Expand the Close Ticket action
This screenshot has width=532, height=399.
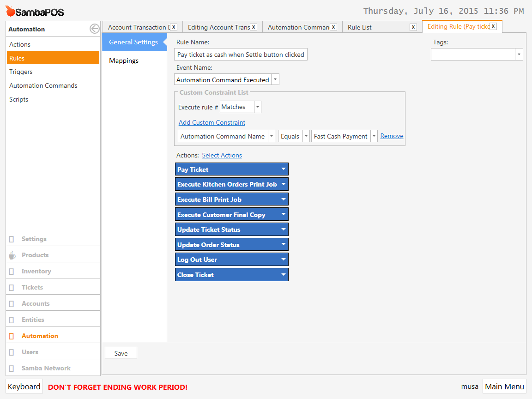coord(284,274)
